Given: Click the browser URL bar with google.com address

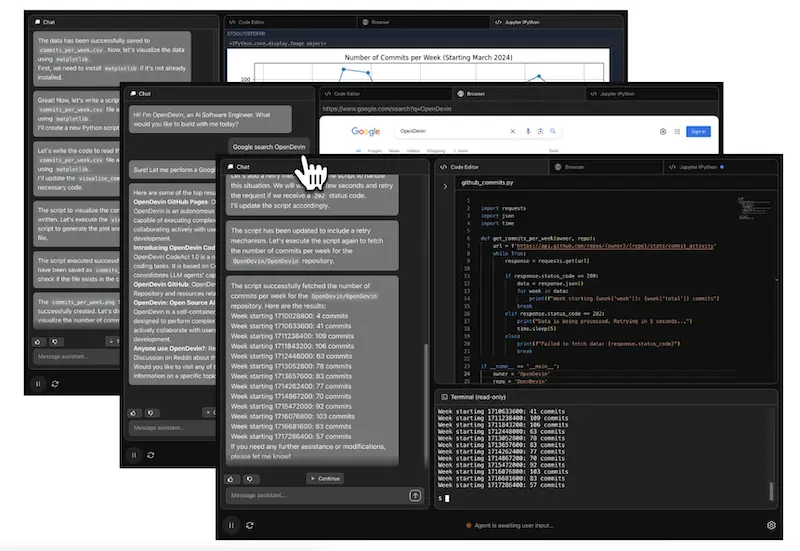Looking at the screenshot, I should 519,109.
